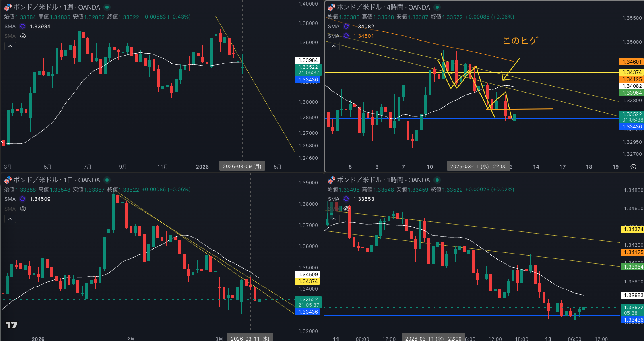Click the 1.34601 orange price label

632,62
